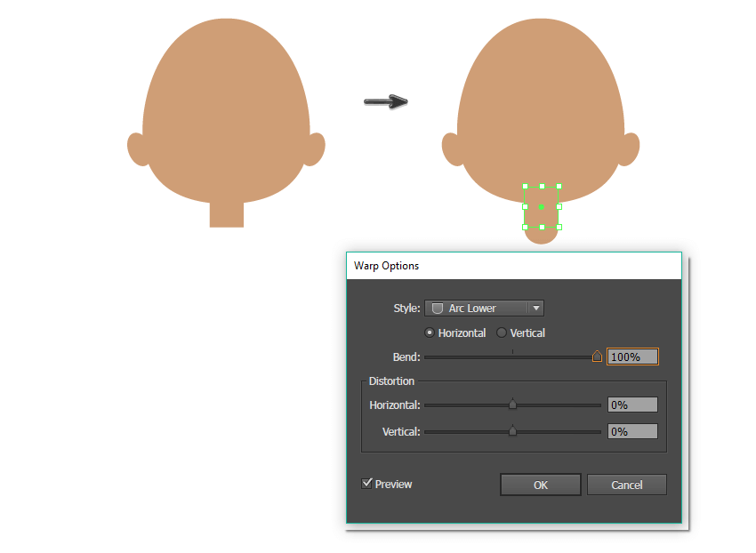756x553 pixels.
Task: Click the left ear of the left head
Action: pos(137,149)
